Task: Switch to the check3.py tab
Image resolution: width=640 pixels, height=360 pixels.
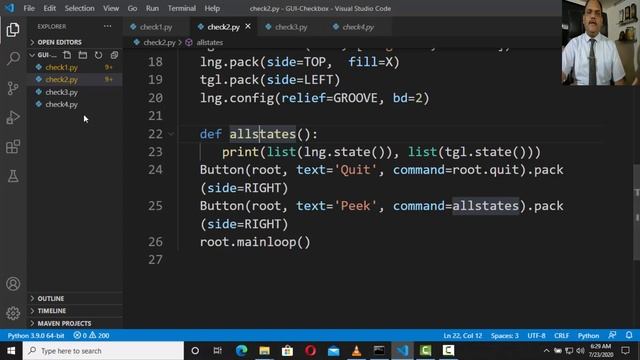Action: (291, 27)
